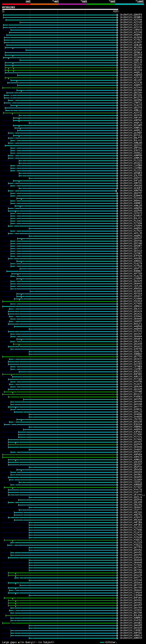Viewport: 146px width, 644px height.
Task: Select the UniRef100_Q1WLW0 label
Action: point(131,45)
